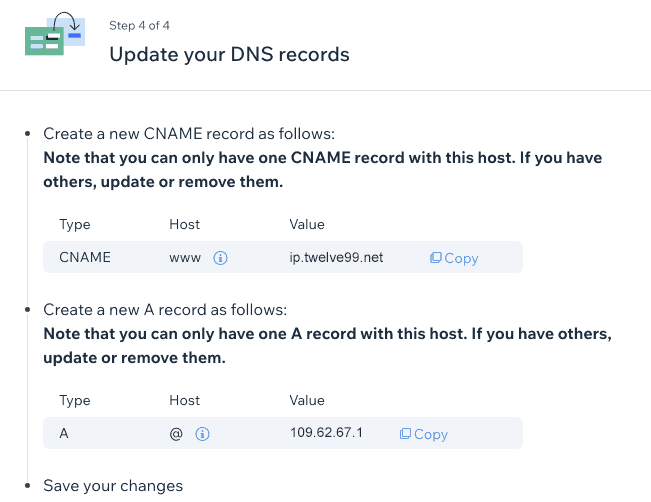The height and width of the screenshot is (502, 651).
Task: Click the Create a new CNAME record line
Action: point(189,134)
